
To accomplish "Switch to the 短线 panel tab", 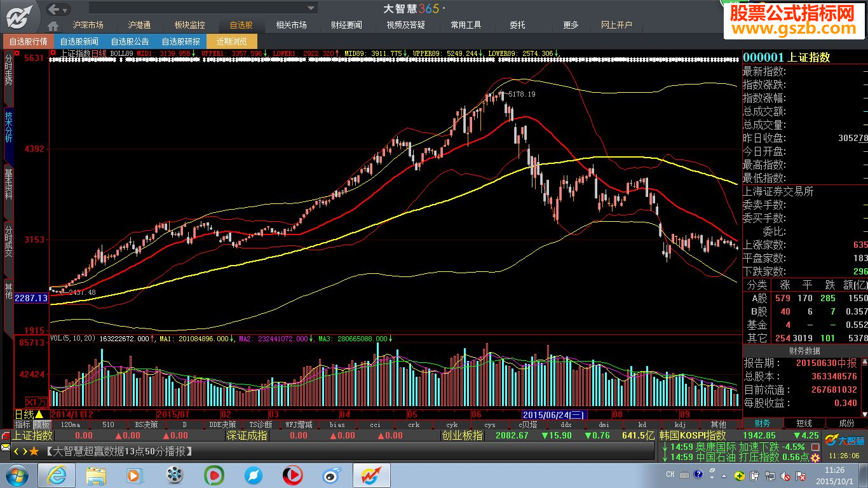I will click(x=804, y=423).
